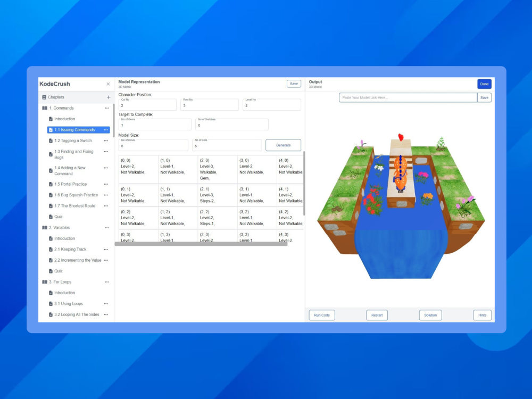
Task: Save the pasted model link
Action: click(484, 98)
